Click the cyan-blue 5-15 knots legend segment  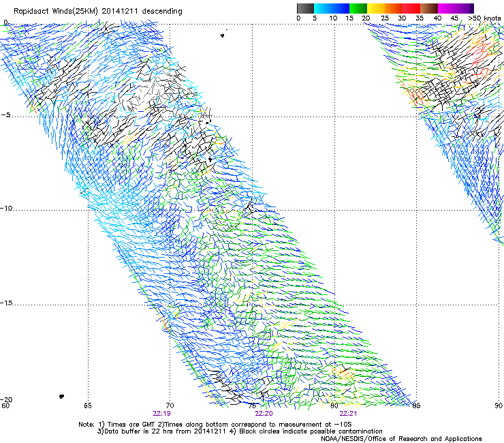(x=332, y=8)
